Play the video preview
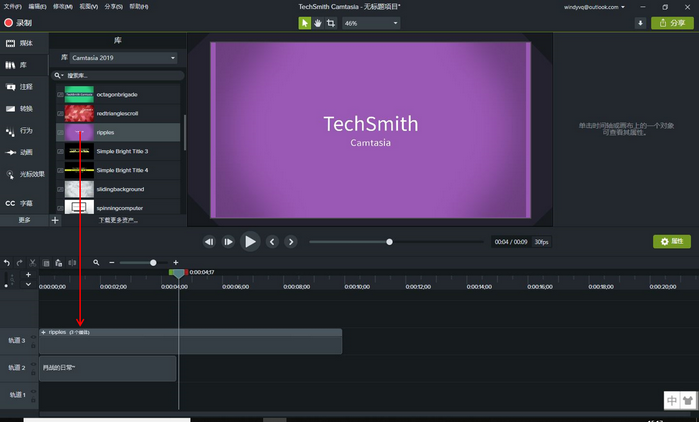 click(250, 242)
